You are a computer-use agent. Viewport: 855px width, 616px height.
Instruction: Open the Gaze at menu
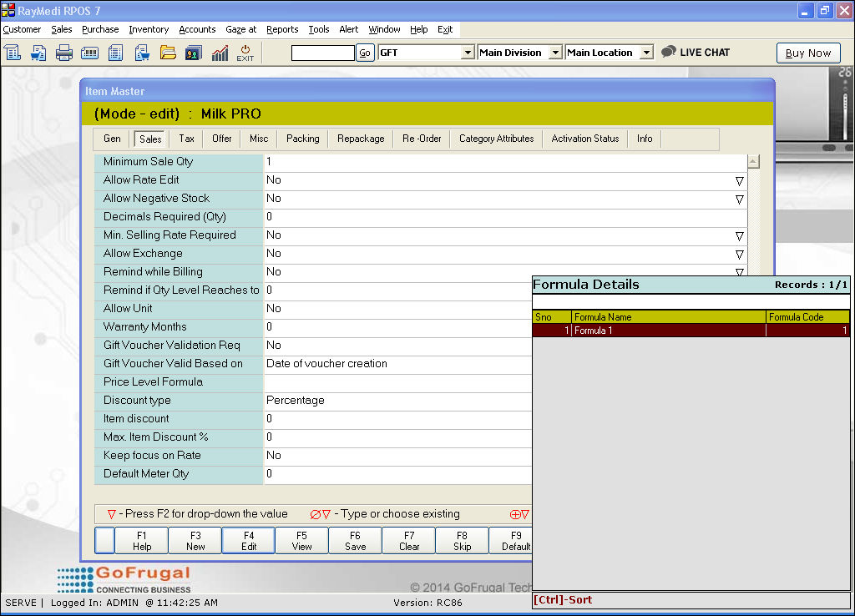241,29
